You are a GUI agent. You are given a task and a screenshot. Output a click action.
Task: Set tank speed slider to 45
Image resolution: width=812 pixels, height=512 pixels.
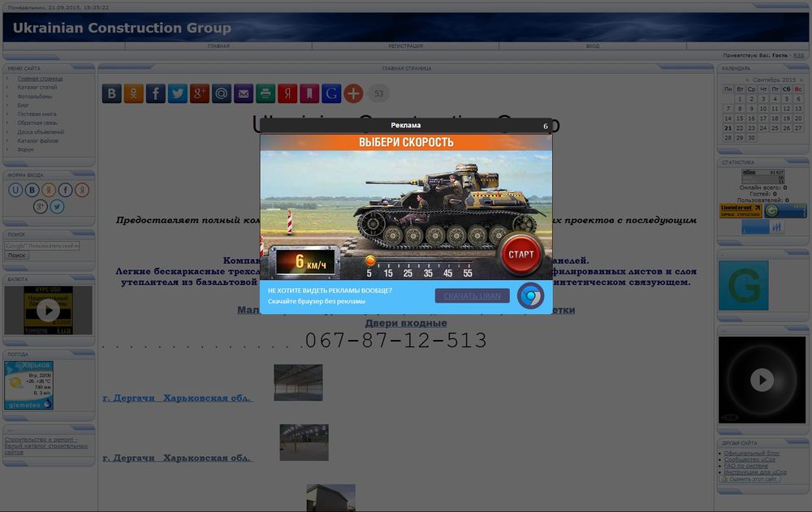point(448,273)
